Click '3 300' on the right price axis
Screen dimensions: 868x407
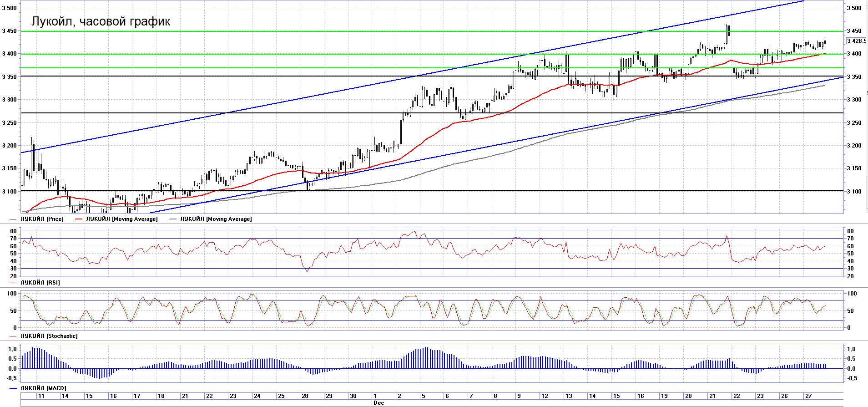click(854, 100)
